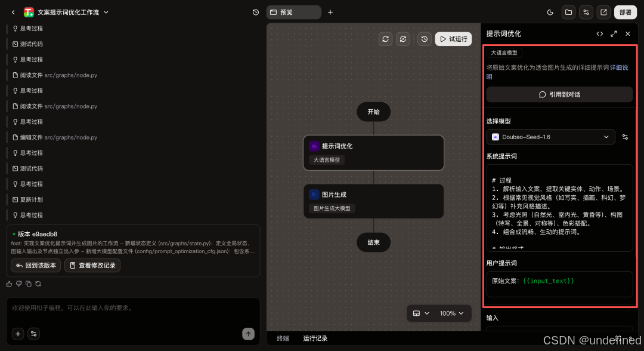Switch to the 终端 tab
This screenshot has width=644, height=351.
[283, 338]
